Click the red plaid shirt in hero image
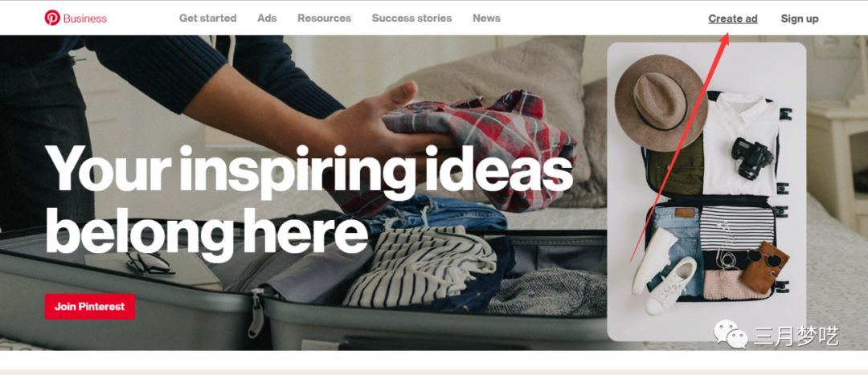The height and width of the screenshot is (375, 868). tap(481, 150)
